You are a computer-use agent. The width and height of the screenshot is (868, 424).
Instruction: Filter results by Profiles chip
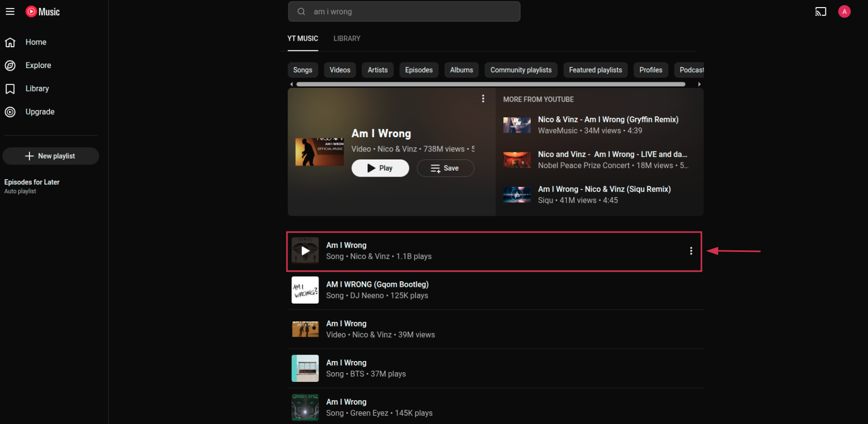[651, 70]
